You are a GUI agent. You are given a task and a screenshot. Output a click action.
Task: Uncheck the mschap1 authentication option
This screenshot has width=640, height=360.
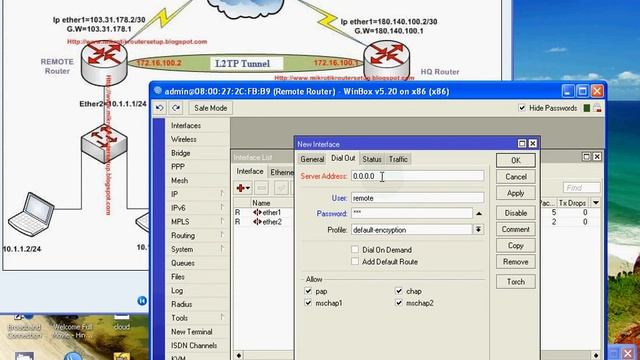coord(308,303)
